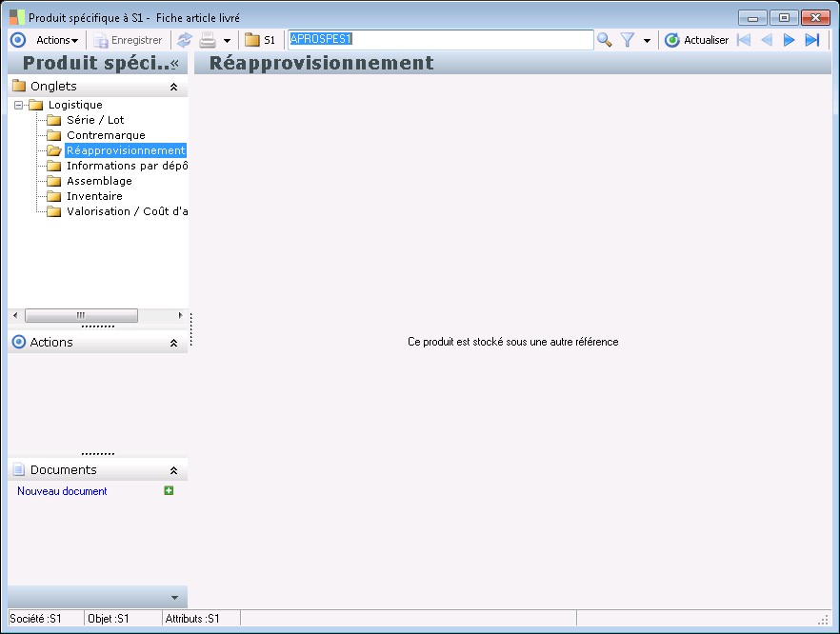Screen dimensions: 840x634
Task: Open Valorisation / Coût d'a tree item
Action: (x=127, y=211)
